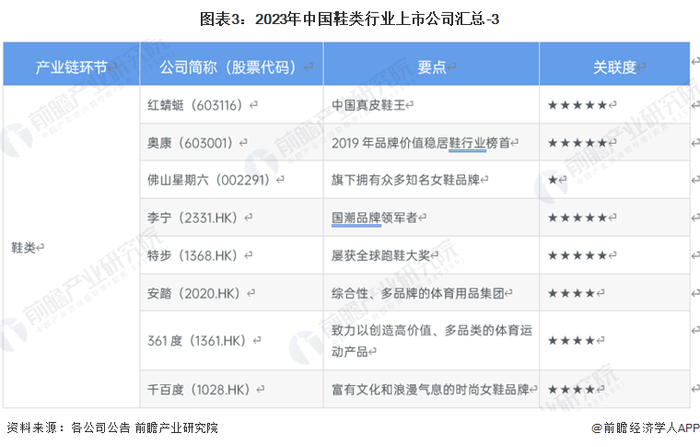The image size is (700, 447).
Task: Click the 关联度 column header
Action: tap(615, 64)
